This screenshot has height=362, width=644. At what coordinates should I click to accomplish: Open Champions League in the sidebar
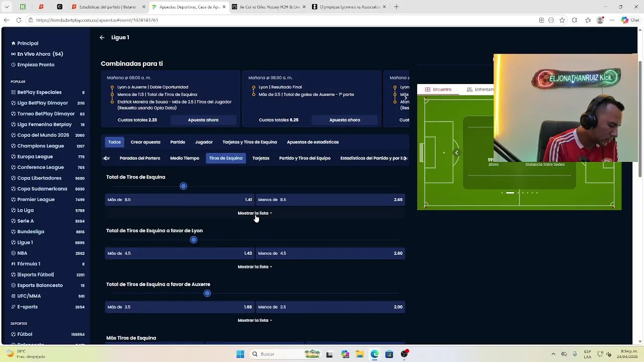48,146
